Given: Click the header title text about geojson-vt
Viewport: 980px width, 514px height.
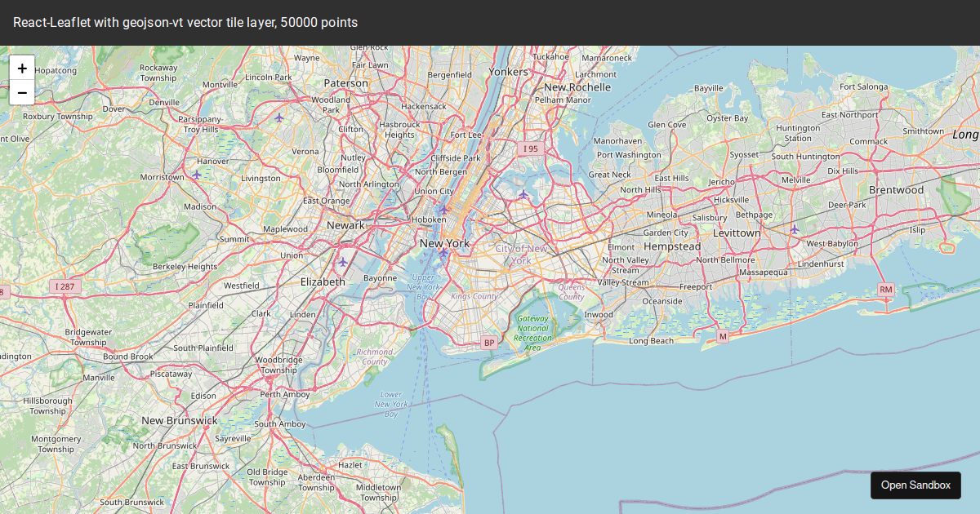Looking at the screenshot, I should [x=185, y=23].
